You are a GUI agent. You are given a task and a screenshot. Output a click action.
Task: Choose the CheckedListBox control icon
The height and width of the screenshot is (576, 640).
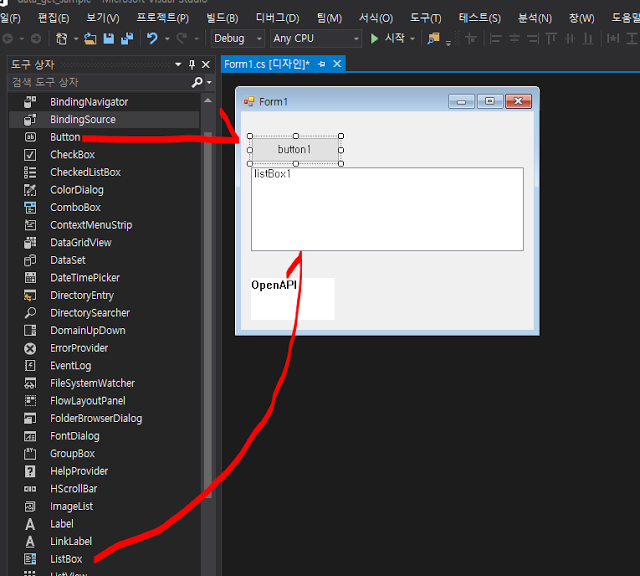coord(30,172)
